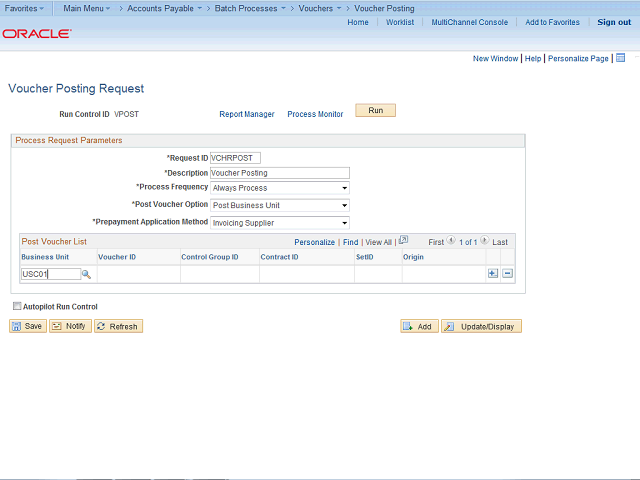Add a new row with plus icon
Image resolution: width=640 pixels, height=480 pixels.
click(493, 273)
